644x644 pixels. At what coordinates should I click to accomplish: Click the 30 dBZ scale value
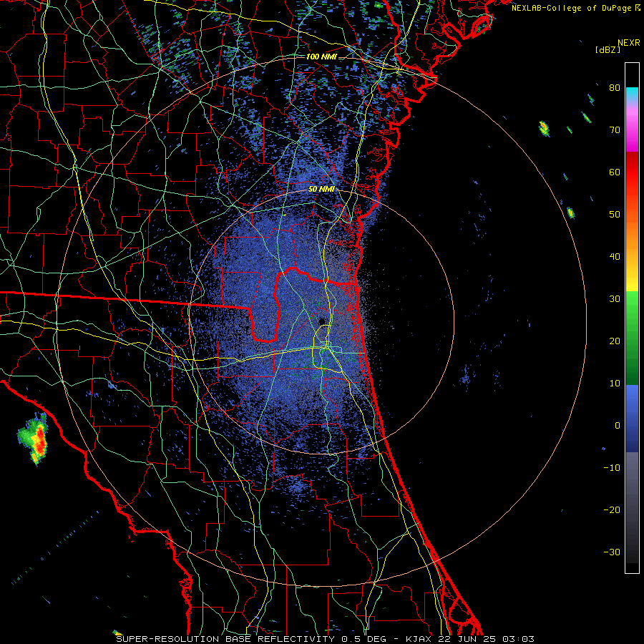(x=615, y=298)
